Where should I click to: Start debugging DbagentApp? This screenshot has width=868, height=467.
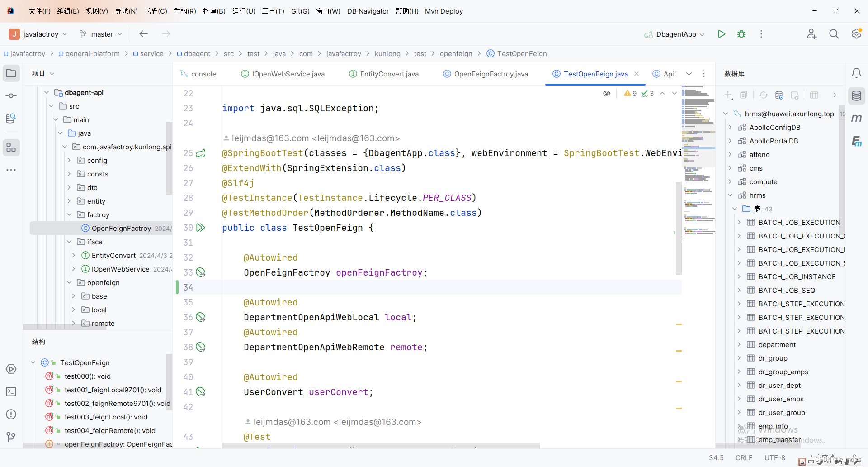pyautogui.click(x=741, y=34)
